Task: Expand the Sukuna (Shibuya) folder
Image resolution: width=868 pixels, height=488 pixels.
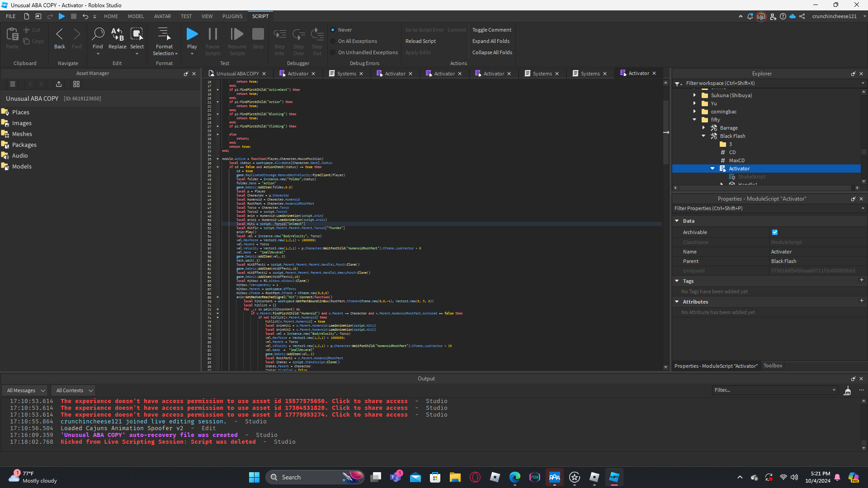Action: [695, 95]
